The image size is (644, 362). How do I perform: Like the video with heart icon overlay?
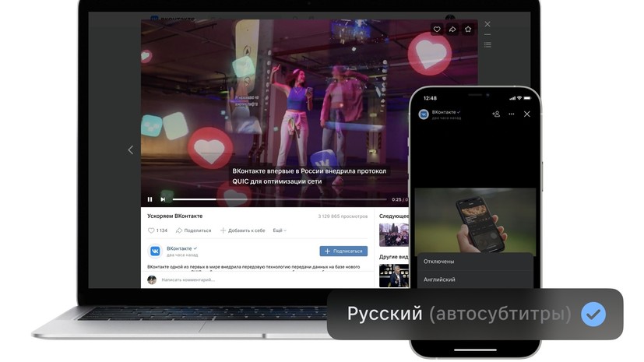click(437, 29)
